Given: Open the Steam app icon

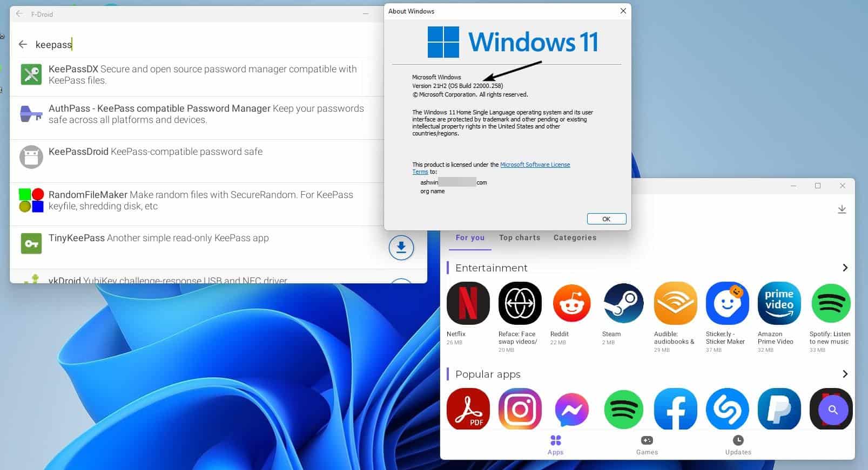Looking at the screenshot, I should (x=623, y=303).
